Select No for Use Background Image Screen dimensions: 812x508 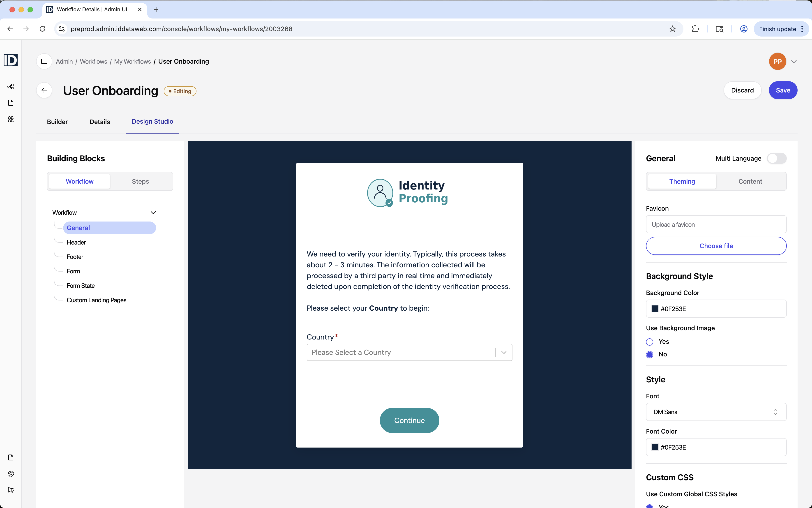(649, 354)
